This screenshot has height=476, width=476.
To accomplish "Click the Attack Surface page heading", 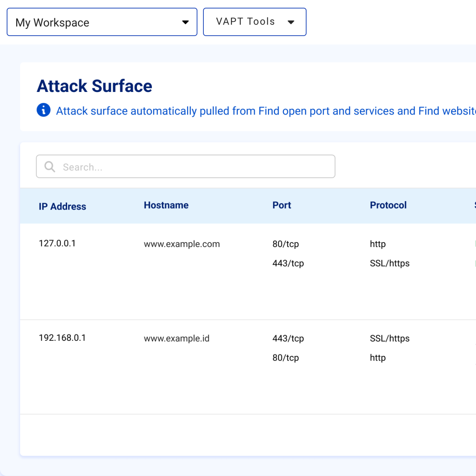I will pyautogui.click(x=94, y=86).
